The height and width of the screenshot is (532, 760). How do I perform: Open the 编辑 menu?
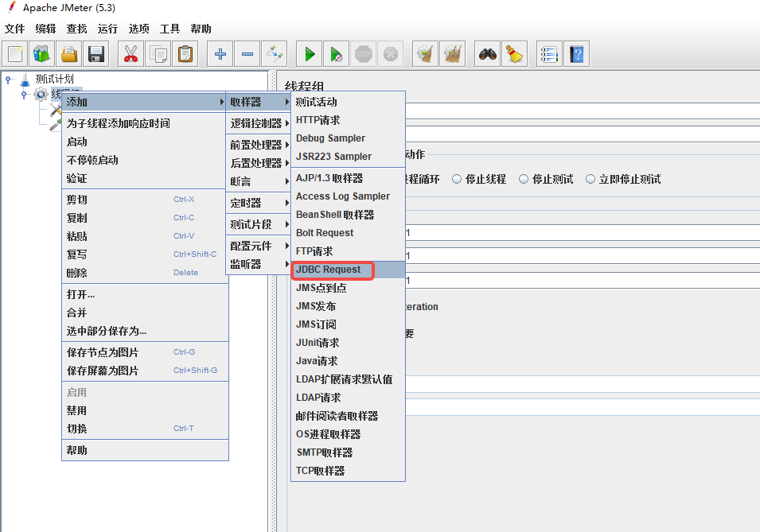(45, 29)
